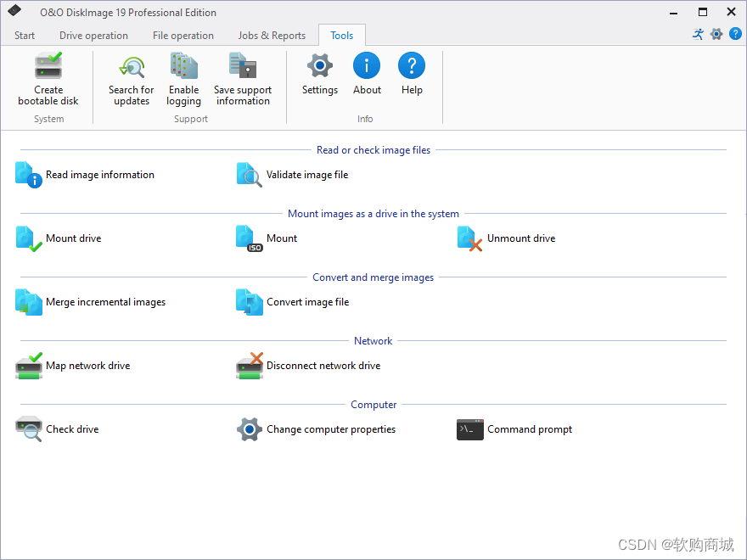Open the About info icon
This screenshot has height=560, width=747.
(x=367, y=65)
